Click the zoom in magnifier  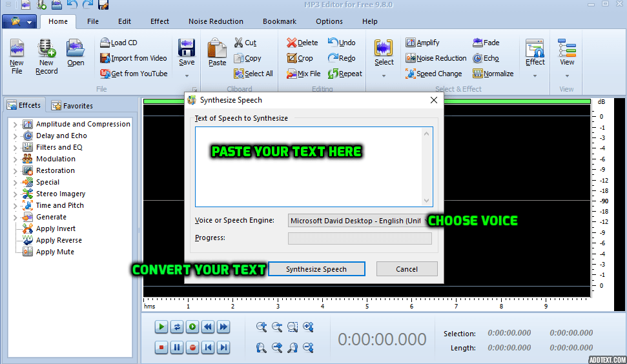[x=262, y=327]
